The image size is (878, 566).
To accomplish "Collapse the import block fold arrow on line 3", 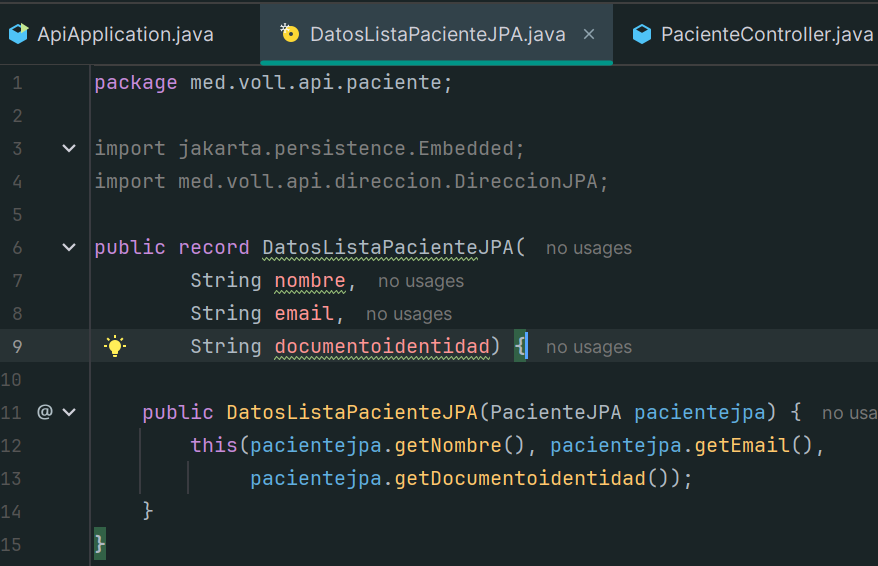I will click(69, 148).
